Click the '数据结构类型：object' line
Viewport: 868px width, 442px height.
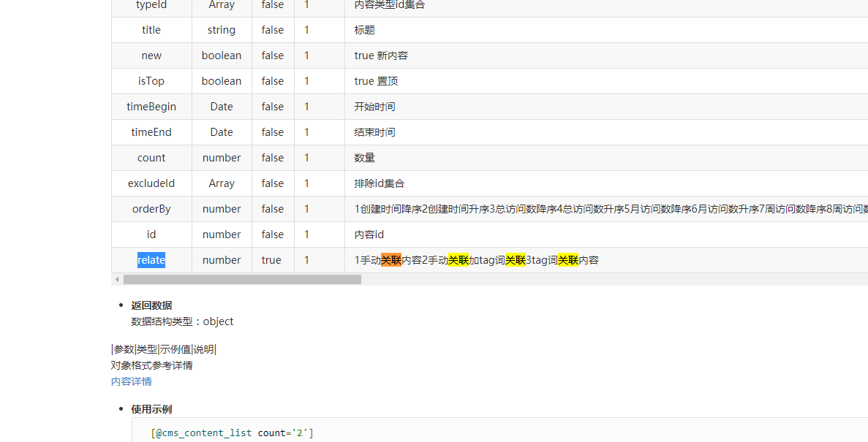click(x=182, y=321)
